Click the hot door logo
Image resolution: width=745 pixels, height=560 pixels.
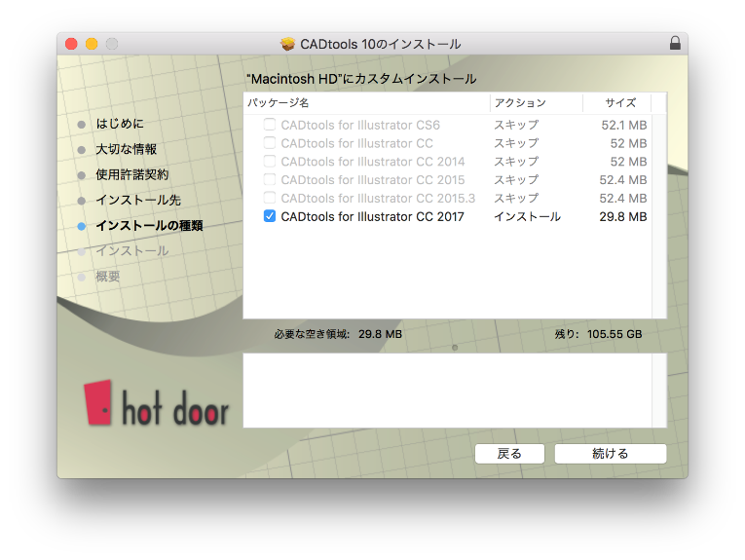point(157,403)
